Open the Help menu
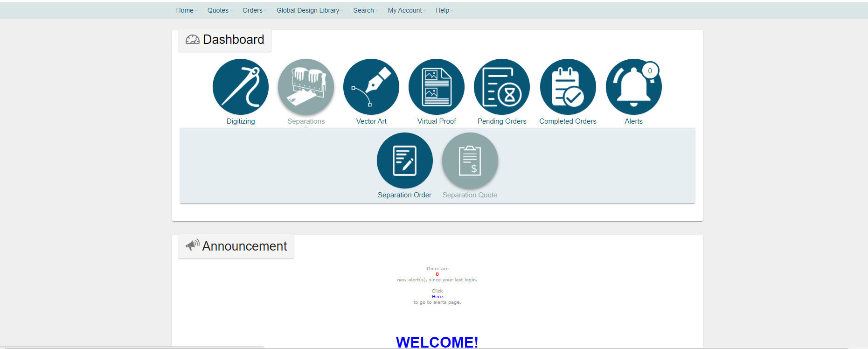 (x=442, y=10)
